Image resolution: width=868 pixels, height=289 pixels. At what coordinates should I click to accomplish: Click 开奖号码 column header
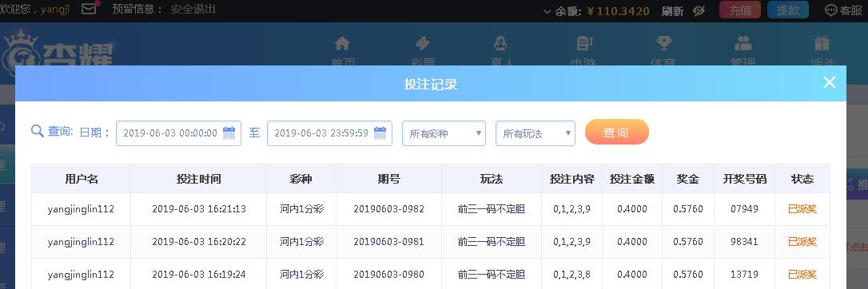point(745,179)
